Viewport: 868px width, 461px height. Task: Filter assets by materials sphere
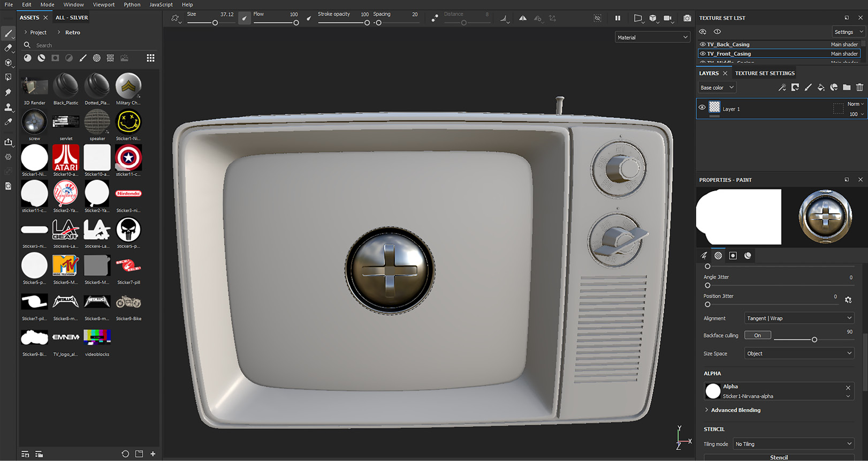click(x=27, y=58)
